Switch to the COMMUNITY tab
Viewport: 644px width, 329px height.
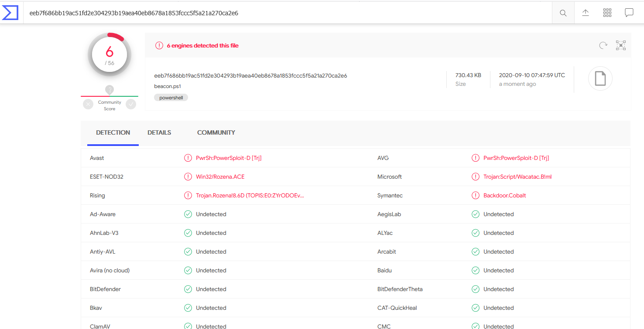216,132
